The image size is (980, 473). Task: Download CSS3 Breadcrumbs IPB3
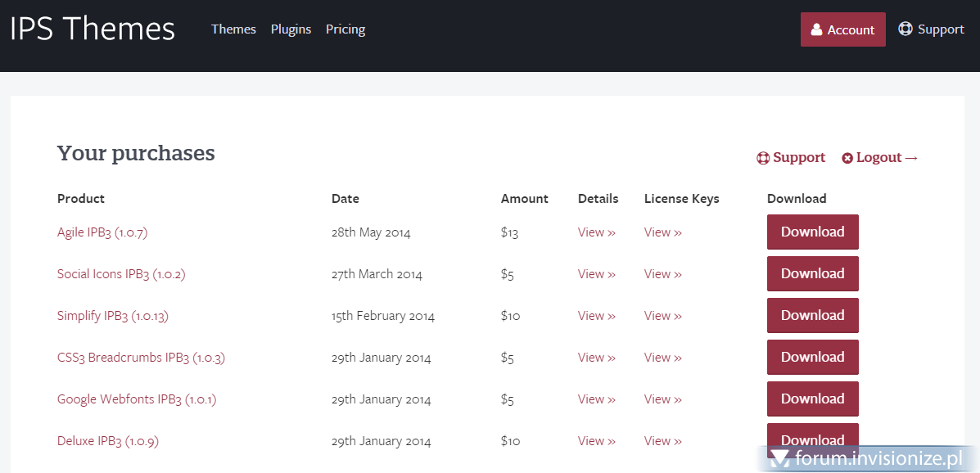[812, 358]
